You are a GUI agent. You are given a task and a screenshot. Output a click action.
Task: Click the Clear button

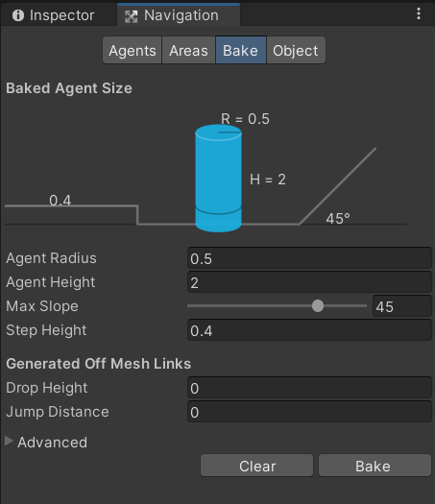pos(256,466)
